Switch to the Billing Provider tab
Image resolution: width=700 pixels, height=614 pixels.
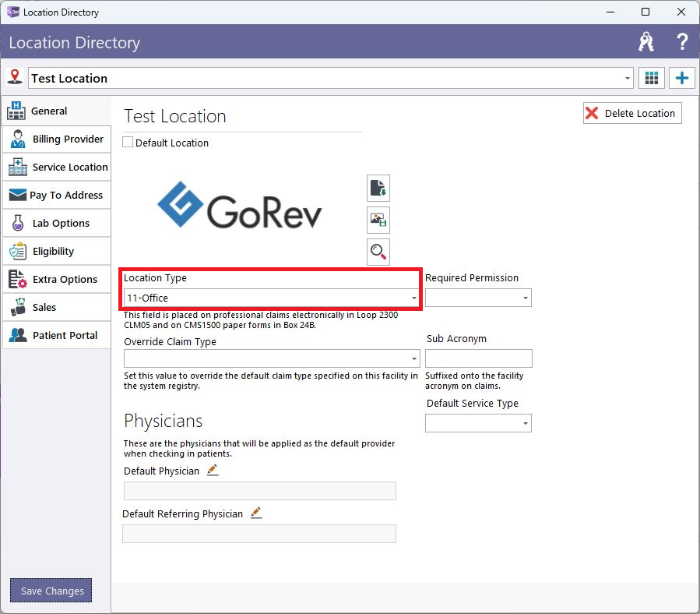coord(57,139)
